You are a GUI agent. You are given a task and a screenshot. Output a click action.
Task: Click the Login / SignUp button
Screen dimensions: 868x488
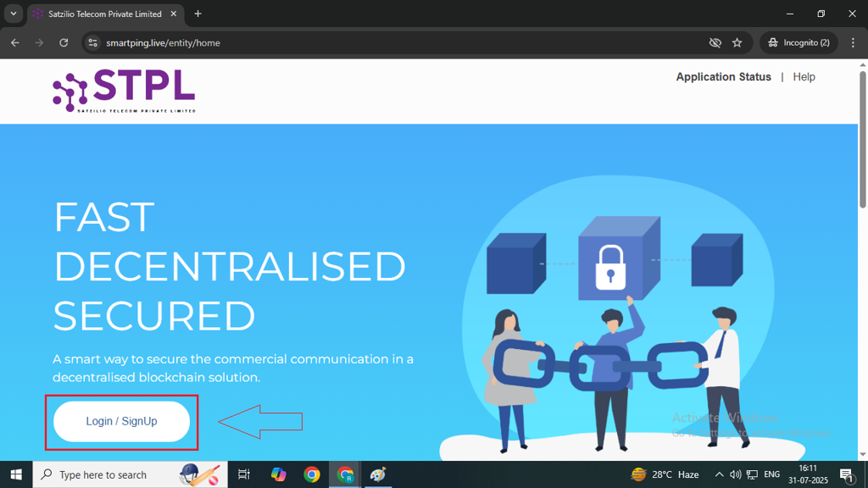coord(121,422)
